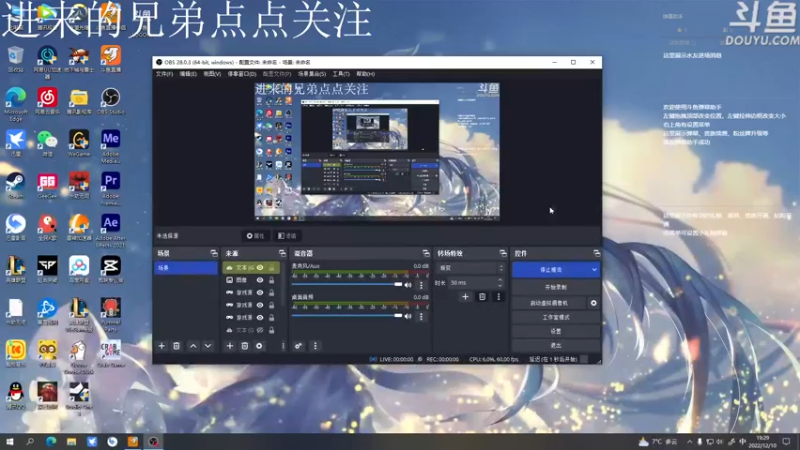Open the 工具(T) menu
Screen dimensions: 800x450
341,74
